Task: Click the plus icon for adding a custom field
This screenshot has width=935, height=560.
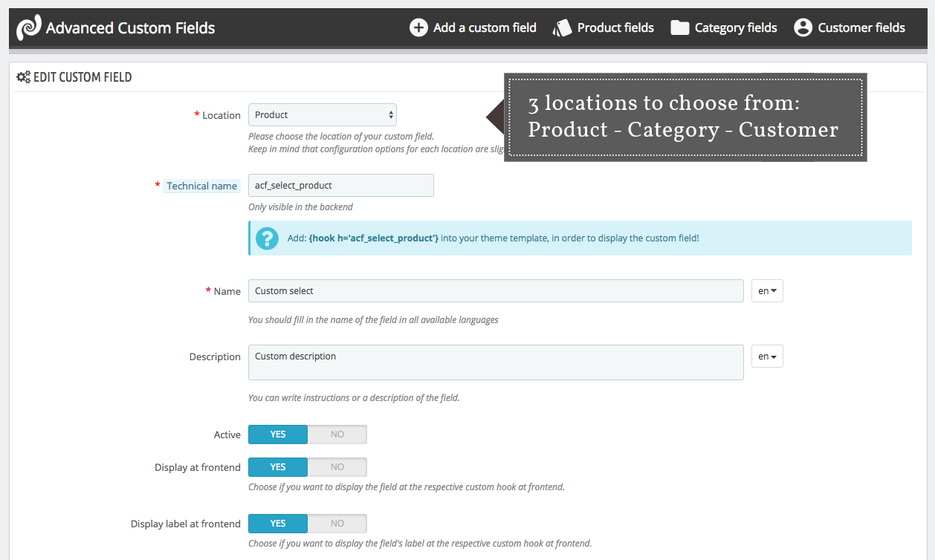Action: coord(419,27)
